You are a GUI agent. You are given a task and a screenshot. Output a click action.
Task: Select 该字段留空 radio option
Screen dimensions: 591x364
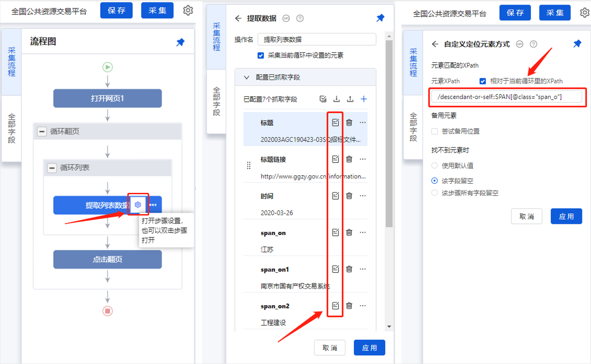pos(435,181)
